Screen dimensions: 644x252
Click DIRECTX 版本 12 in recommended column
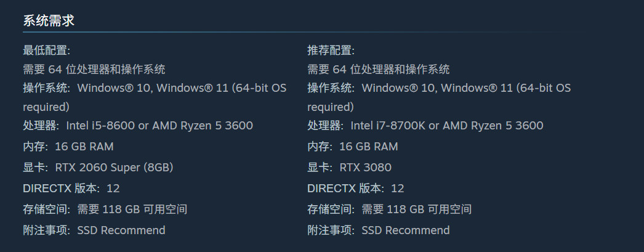pyautogui.click(x=355, y=189)
